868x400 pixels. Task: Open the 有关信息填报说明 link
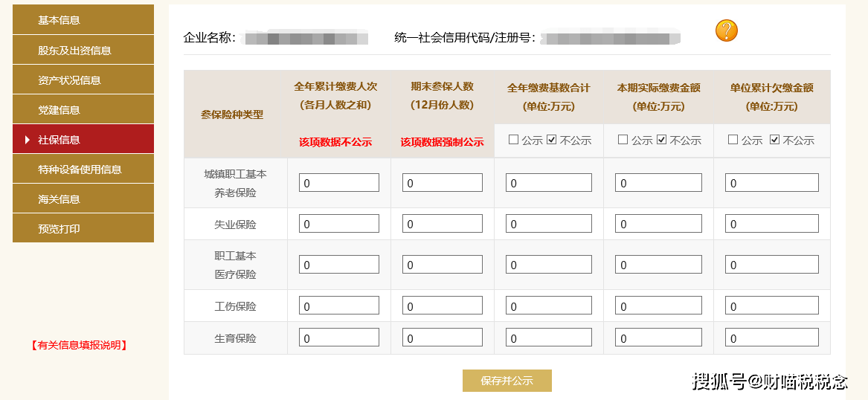(79, 346)
